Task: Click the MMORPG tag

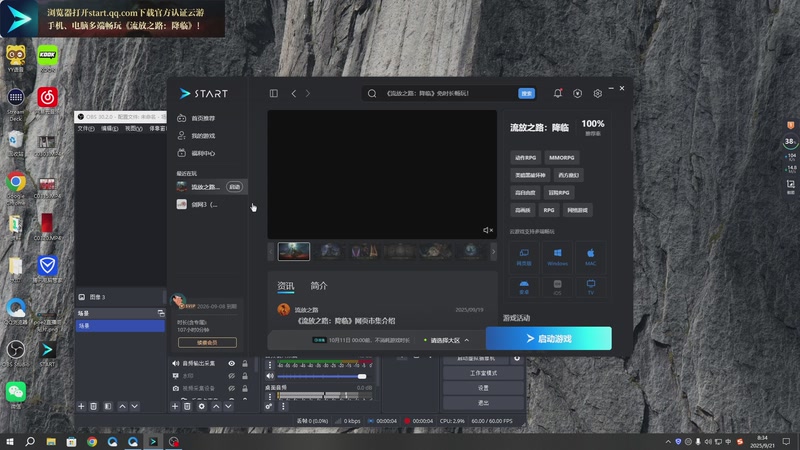Action: point(562,158)
